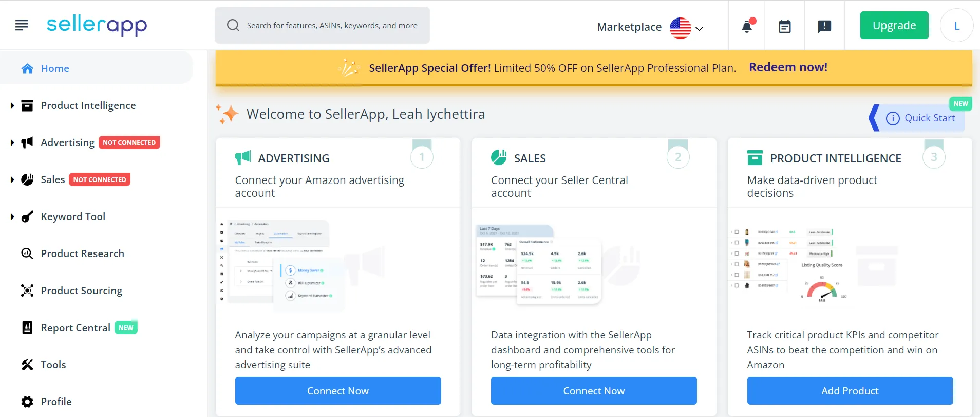The height and width of the screenshot is (417, 980).
Task: Open Profile from the sidebar
Action: pyautogui.click(x=56, y=402)
